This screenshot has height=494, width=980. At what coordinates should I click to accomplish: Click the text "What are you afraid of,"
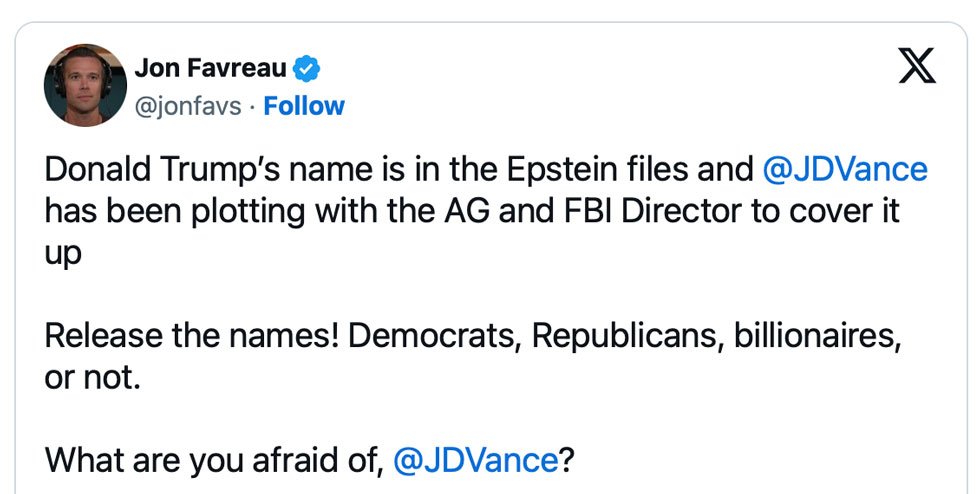click(213, 461)
